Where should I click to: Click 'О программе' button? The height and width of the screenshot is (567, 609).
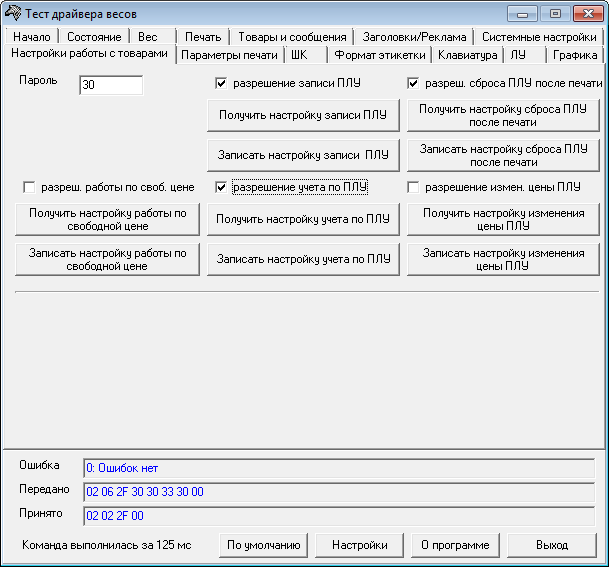[455, 545]
